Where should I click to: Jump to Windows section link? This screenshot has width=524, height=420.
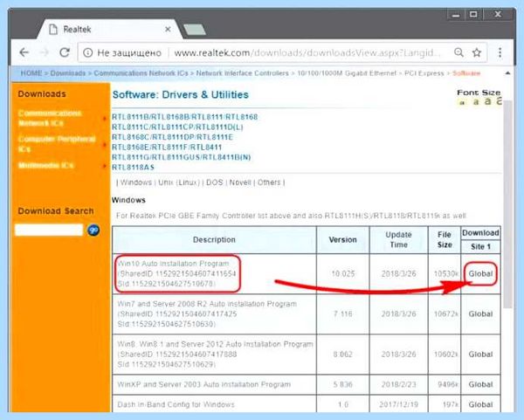136,182
